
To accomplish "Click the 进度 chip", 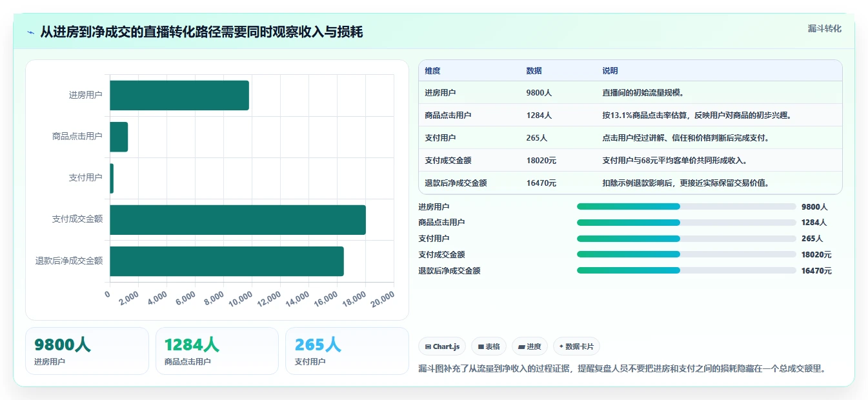I will (x=530, y=346).
